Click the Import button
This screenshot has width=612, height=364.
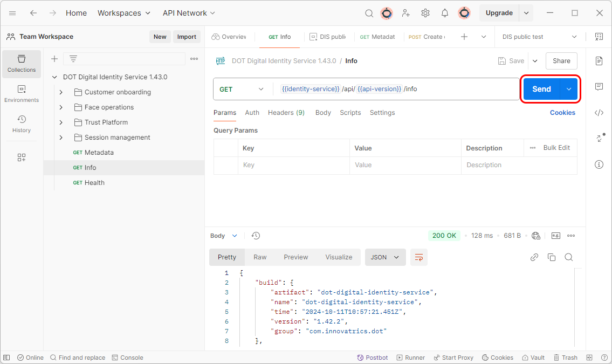(187, 37)
